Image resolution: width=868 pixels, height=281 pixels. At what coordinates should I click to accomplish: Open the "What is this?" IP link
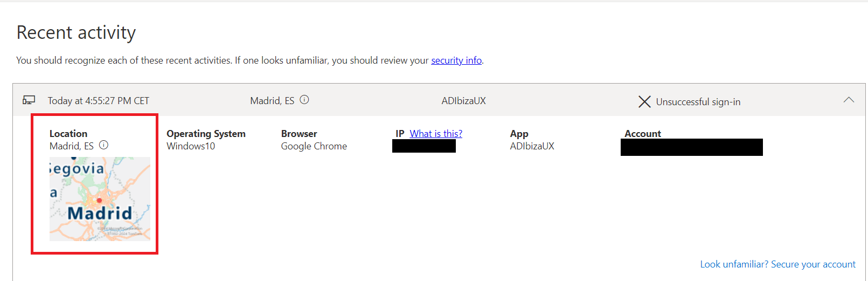(x=436, y=134)
